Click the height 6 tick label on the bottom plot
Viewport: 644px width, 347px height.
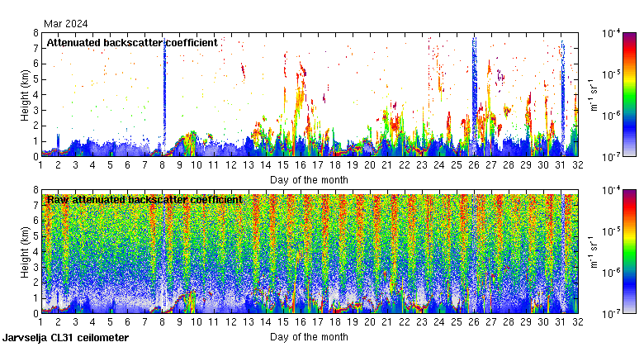click(x=36, y=221)
